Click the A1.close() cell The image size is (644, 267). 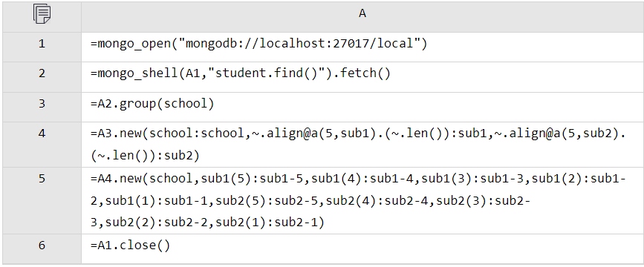[x=362, y=248]
